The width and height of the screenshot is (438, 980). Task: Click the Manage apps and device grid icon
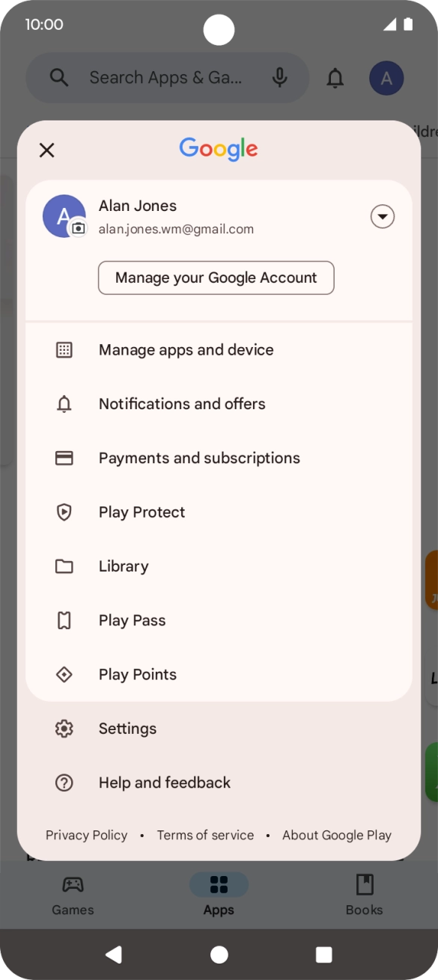[64, 350]
